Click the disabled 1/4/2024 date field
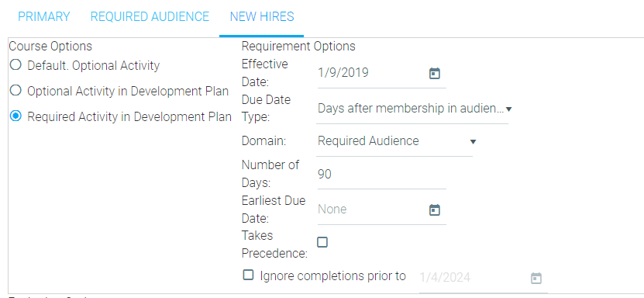 (484, 279)
